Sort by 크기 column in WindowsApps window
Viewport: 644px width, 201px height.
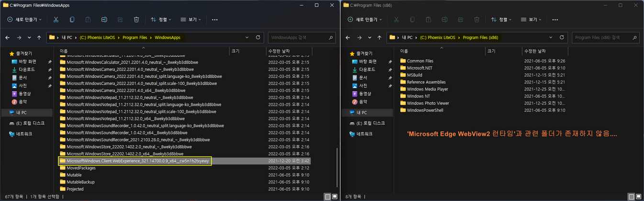[248, 50]
